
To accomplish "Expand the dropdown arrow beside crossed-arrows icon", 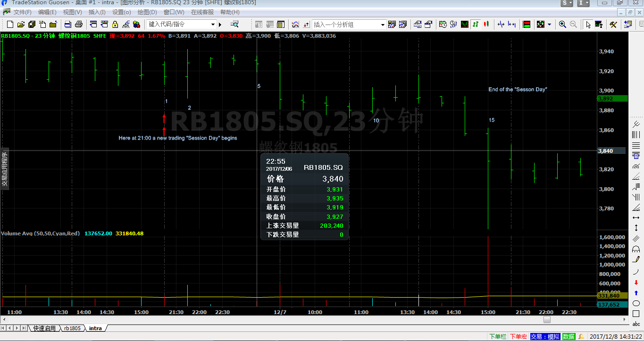I will [x=549, y=24].
